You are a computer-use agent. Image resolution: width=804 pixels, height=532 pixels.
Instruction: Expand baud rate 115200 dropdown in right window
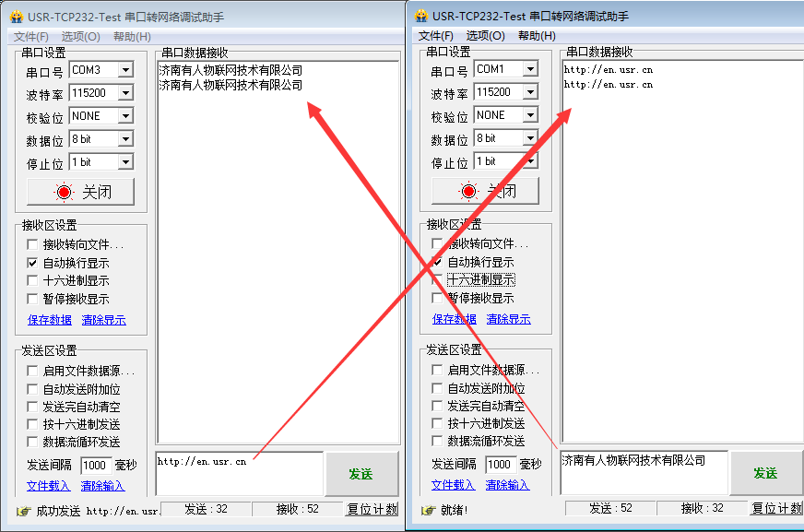coord(531,92)
